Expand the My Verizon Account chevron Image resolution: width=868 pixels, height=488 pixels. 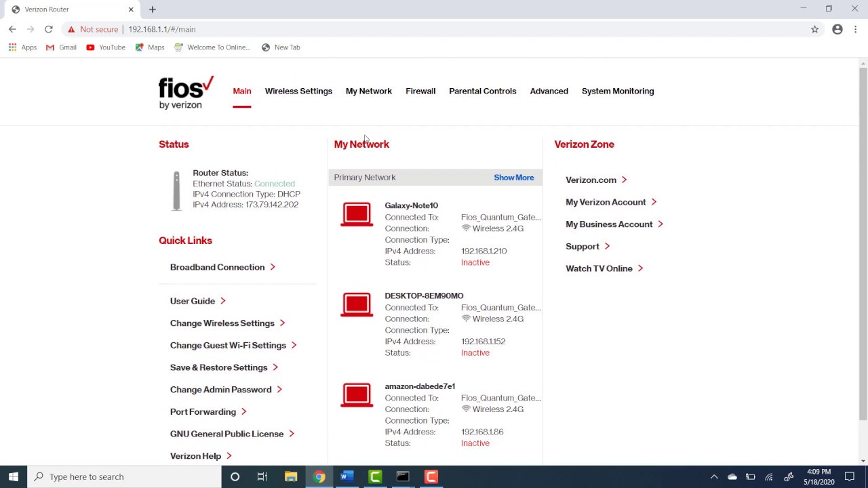653,202
